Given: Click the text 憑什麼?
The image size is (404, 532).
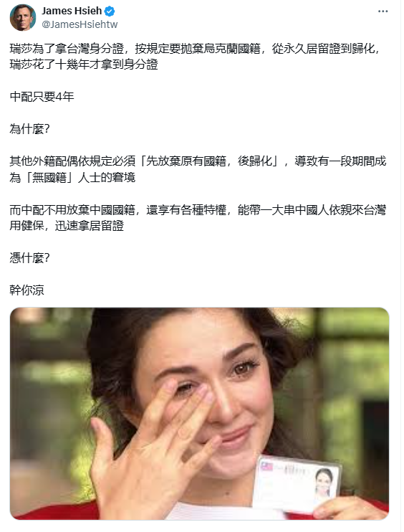Looking at the screenshot, I should coord(29,258).
